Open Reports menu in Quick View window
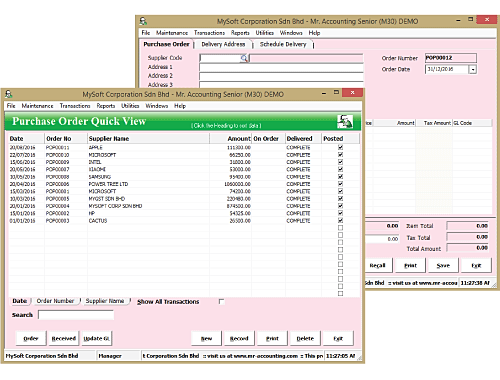 pyautogui.click(x=106, y=106)
